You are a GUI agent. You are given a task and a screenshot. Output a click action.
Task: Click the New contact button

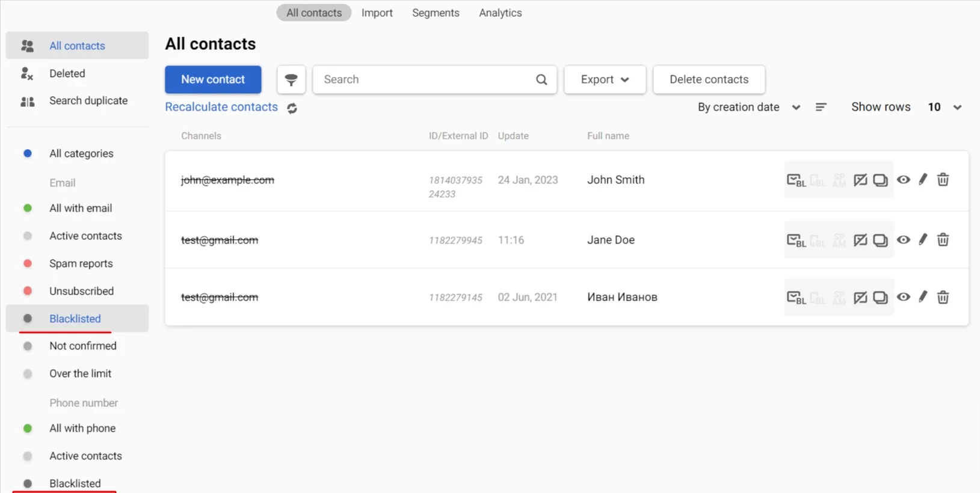point(213,79)
